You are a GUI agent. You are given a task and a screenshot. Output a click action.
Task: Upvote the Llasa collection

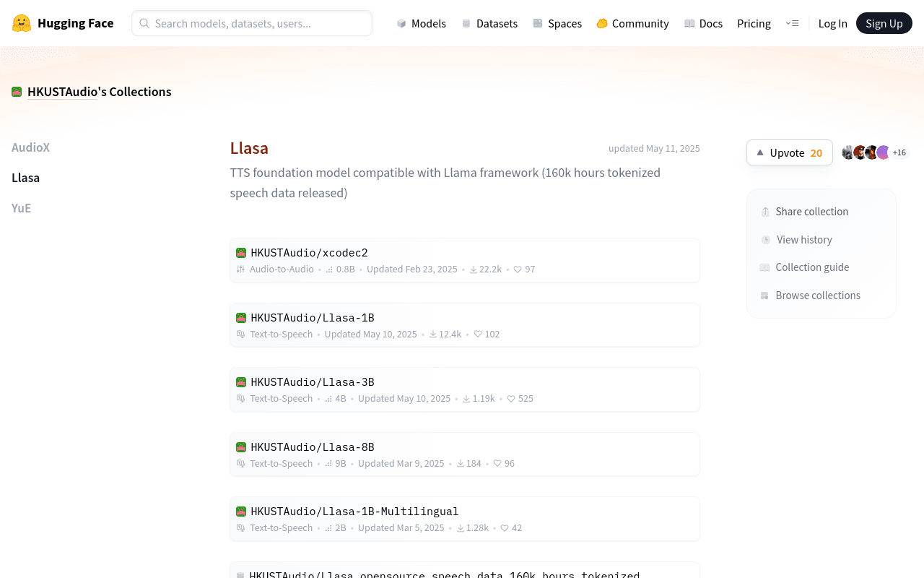click(x=790, y=152)
